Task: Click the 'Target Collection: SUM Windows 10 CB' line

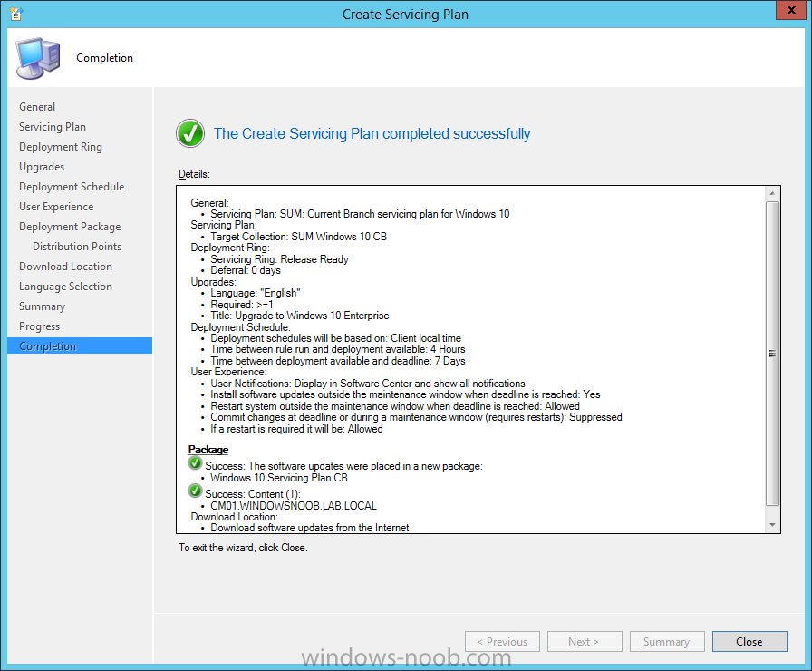Action: coord(299,237)
